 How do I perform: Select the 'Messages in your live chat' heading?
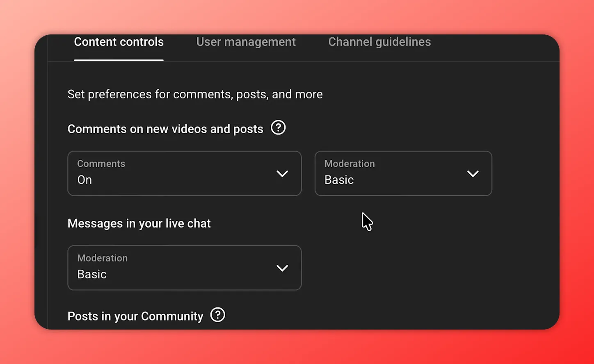pyautogui.click(x=139, y=223)
